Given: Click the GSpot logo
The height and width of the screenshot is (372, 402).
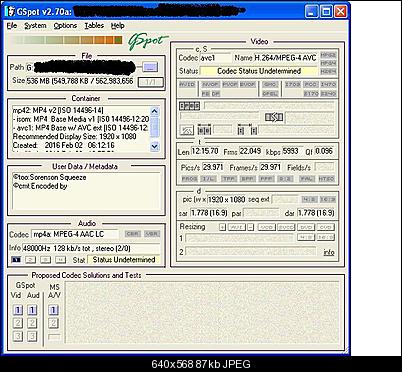Looking at the screenshot, I should coord(148,41).
